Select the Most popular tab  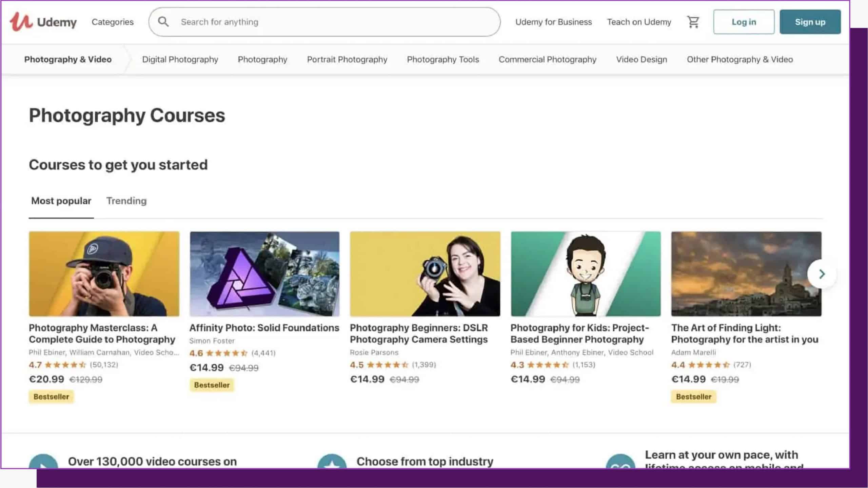(x=61, y=201)
